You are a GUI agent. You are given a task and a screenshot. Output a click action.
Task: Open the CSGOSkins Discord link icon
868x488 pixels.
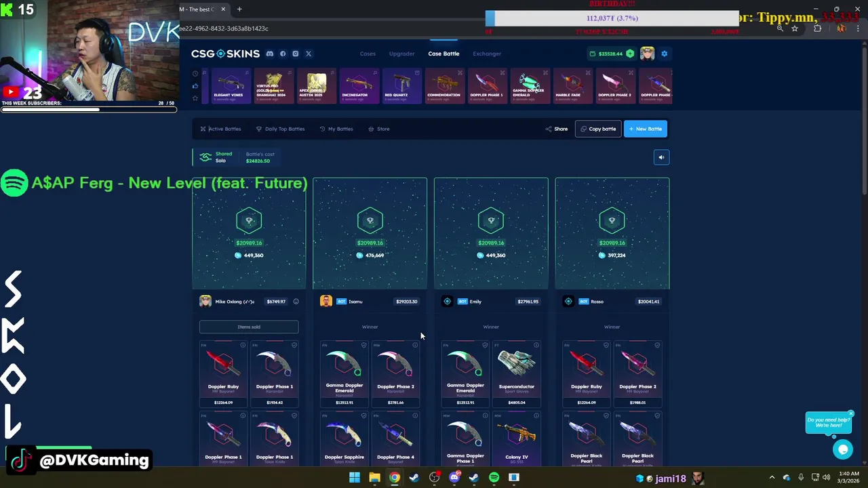click(270, 54)
